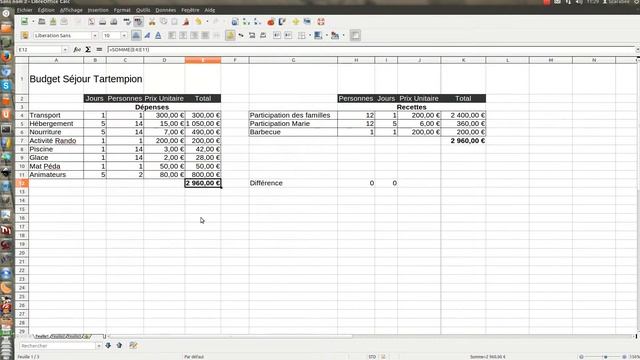Toggle bold formatting
Viewport: 640px width, 360px height.
pos(136,36)
